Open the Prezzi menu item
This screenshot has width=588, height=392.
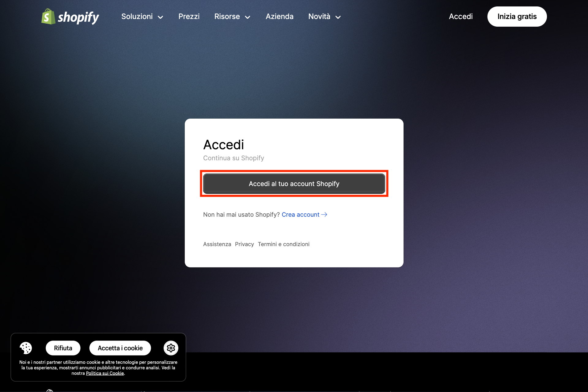(x=189, y=17)
